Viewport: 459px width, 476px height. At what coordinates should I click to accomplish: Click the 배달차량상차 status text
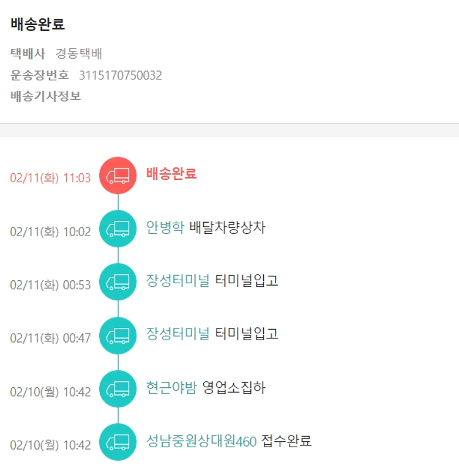228,228
